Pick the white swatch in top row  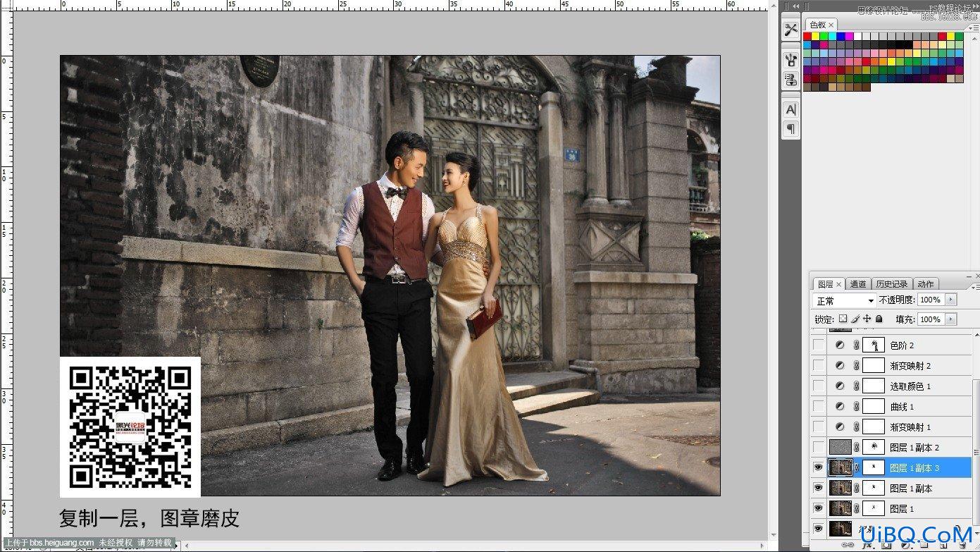pos(858,37)
